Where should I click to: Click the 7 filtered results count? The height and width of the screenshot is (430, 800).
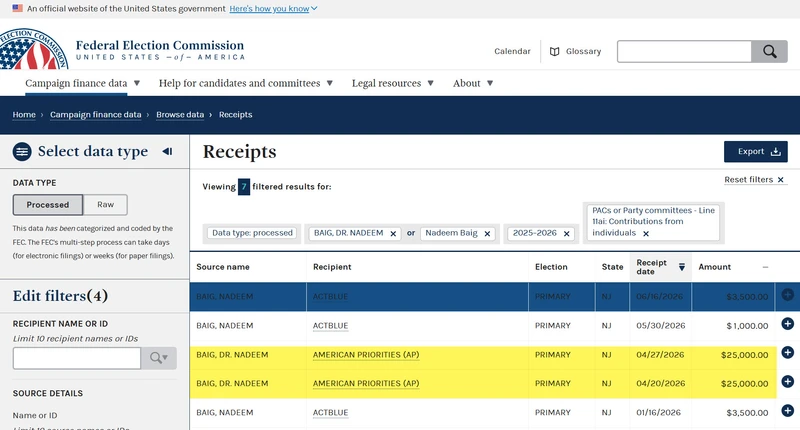pyautogui.click(x=244, y=187)
